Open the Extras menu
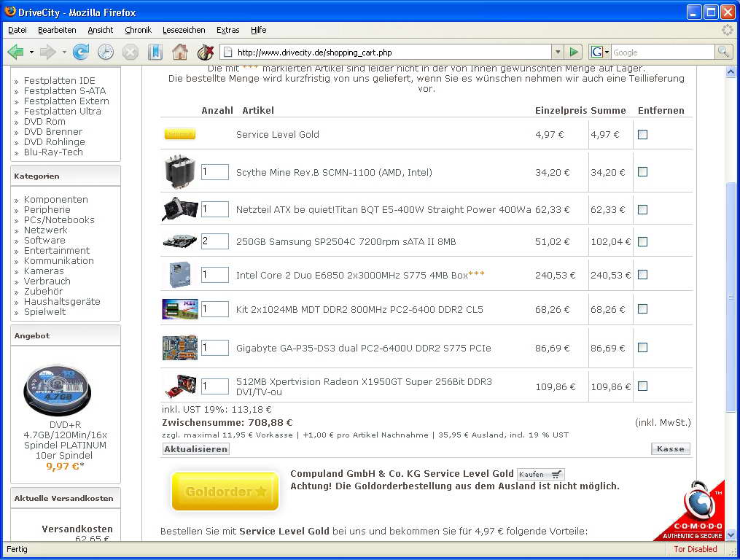The height and width of the screenshot is (560, 740). tap(228, 30)
